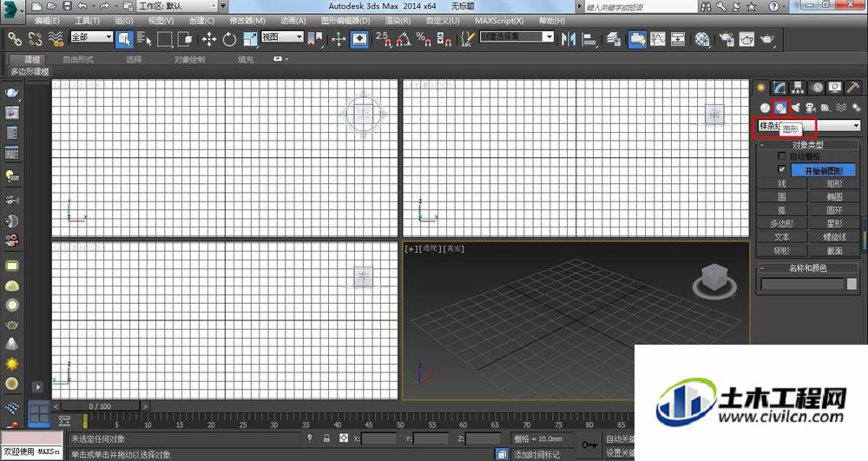Screen dimensions: 868x461
Task: Open the Layer Manager icon
Action: [x=614, y=39]
